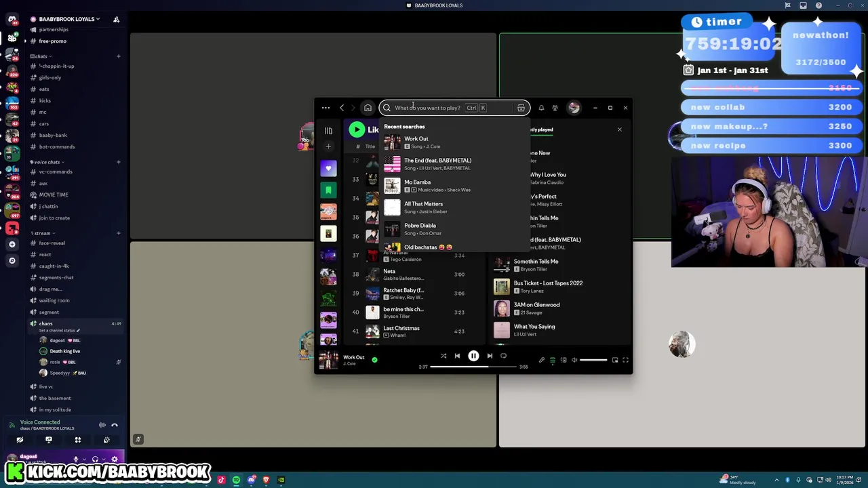Select Old bachatas in recent searches
This screenshot has width=868, height=488.
454,247
